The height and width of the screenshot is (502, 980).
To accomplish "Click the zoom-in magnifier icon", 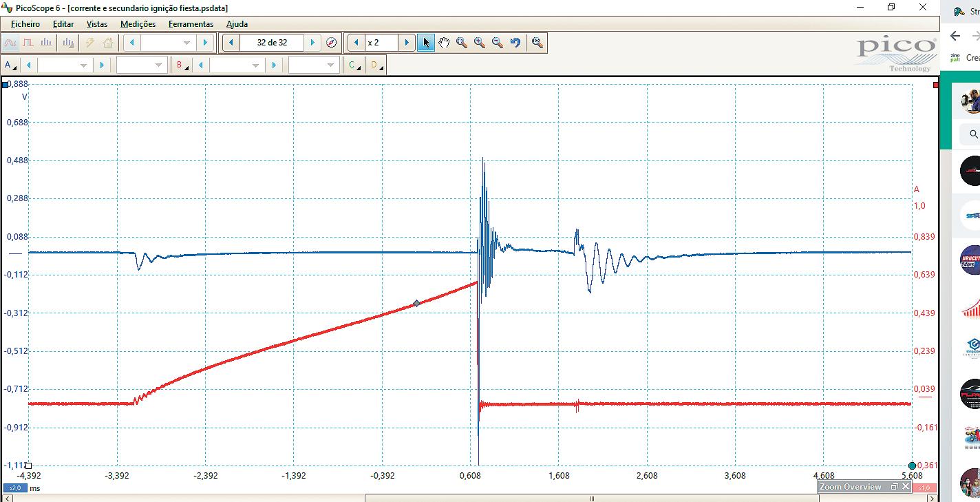I will 480,43.
